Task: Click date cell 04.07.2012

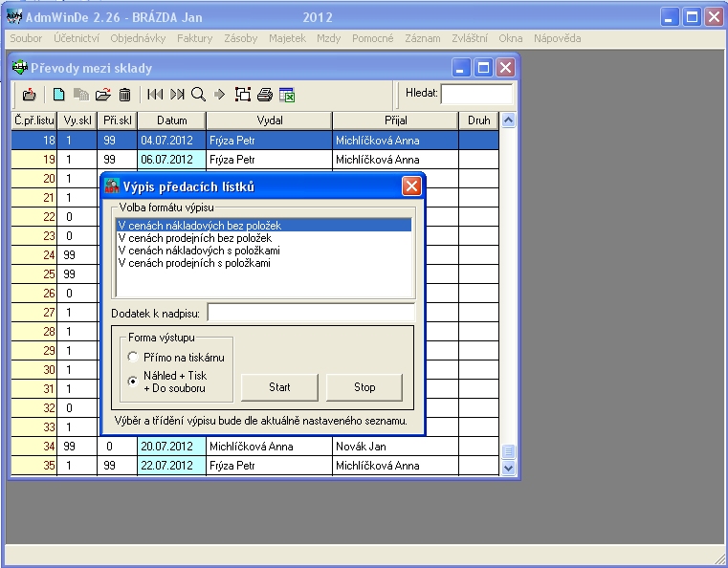Action: [172, 141]
